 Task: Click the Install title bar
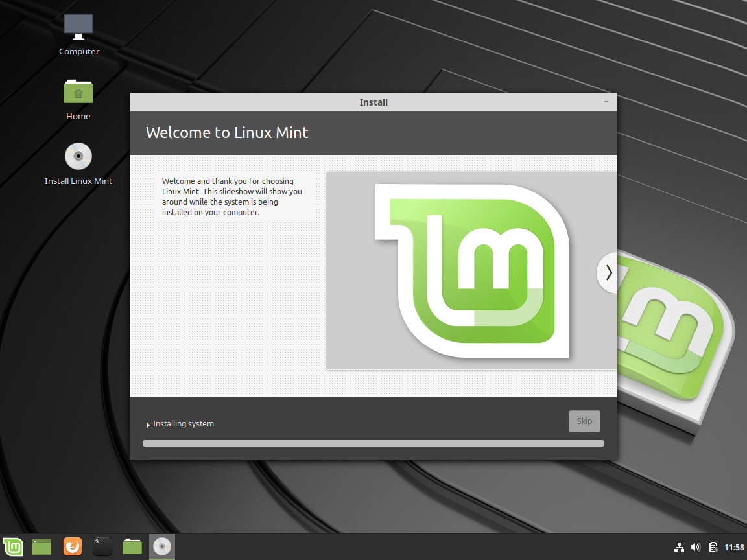(x=373, y=102)
